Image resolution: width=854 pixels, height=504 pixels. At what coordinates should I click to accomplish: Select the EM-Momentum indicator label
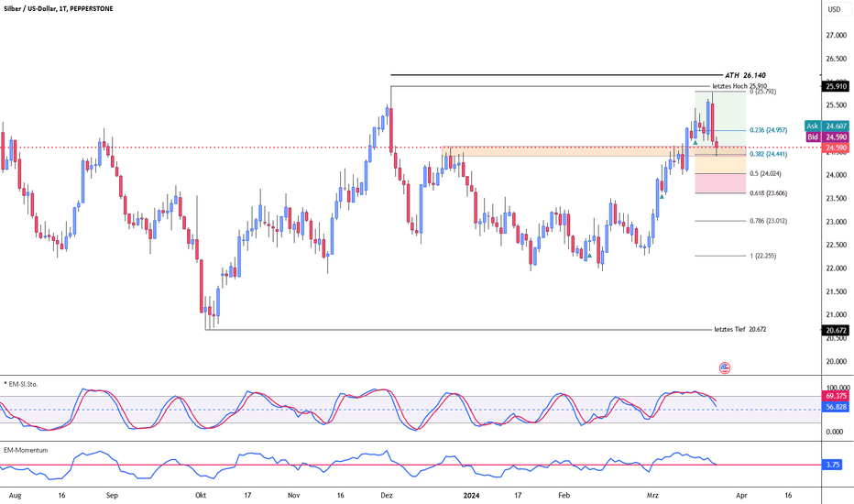coord(26,450)
